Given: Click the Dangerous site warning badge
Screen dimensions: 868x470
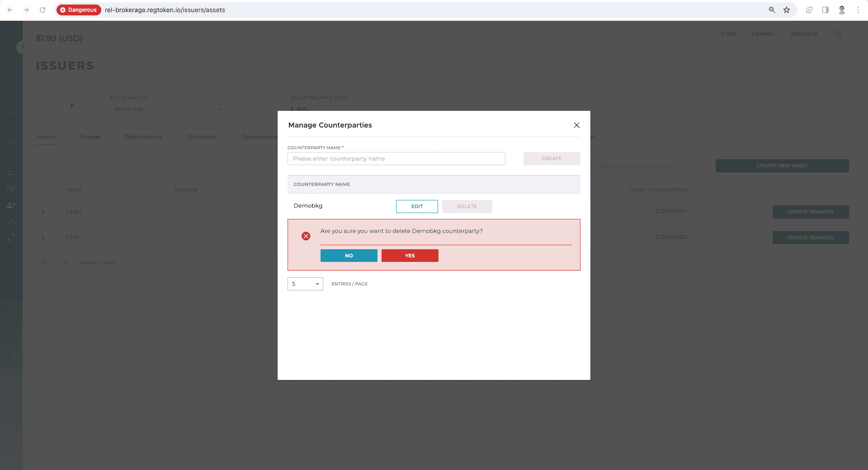Looking at the screenshot, I should pyautogui.click(x=79, y=10).
